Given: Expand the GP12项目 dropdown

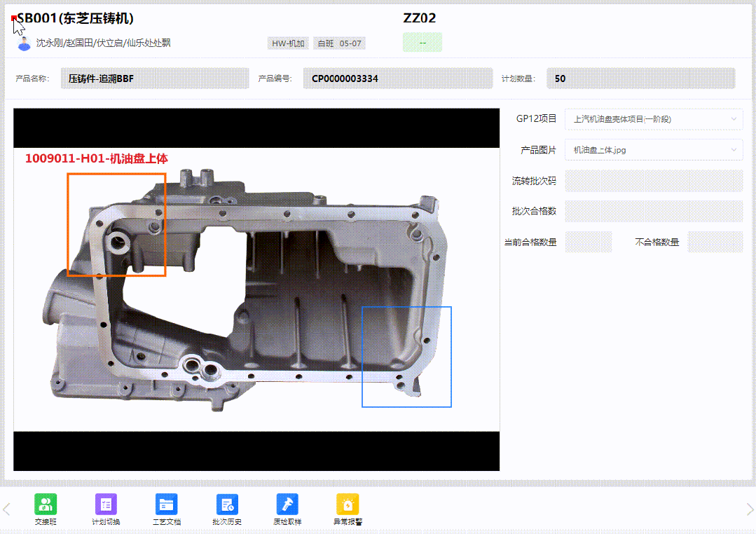Looking at the screenshot, I should point(653,119).
